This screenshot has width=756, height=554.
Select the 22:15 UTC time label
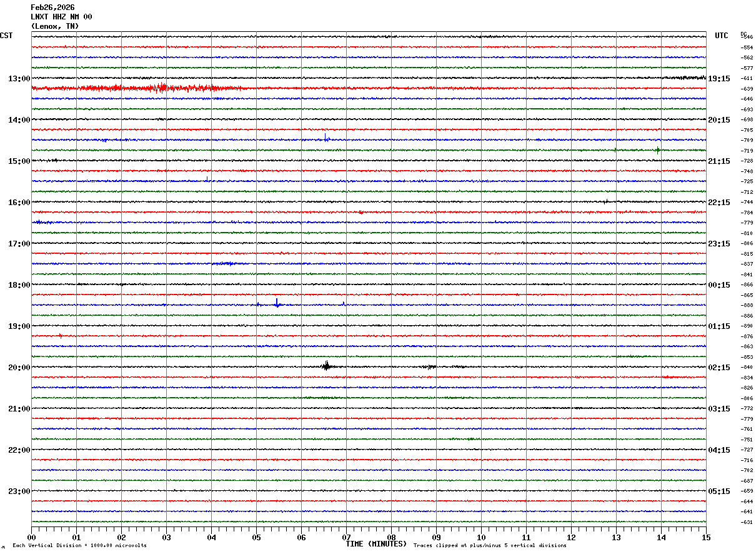pyautogui.click(x=719, y=203)
